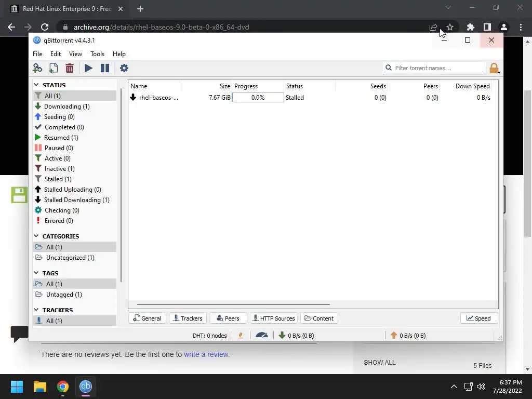This screenshot has height=399, width=532.
Task: Click the write a review link
Action: pyautogui.click(x=206, y=354)
